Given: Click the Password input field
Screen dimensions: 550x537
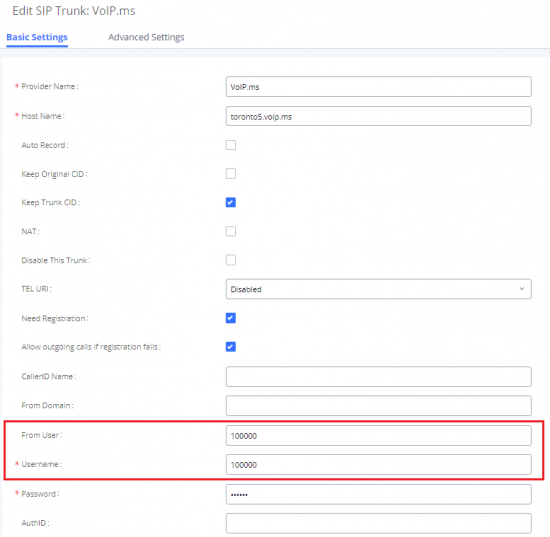Looking at the screenshot, I should [x=378, y=494].
